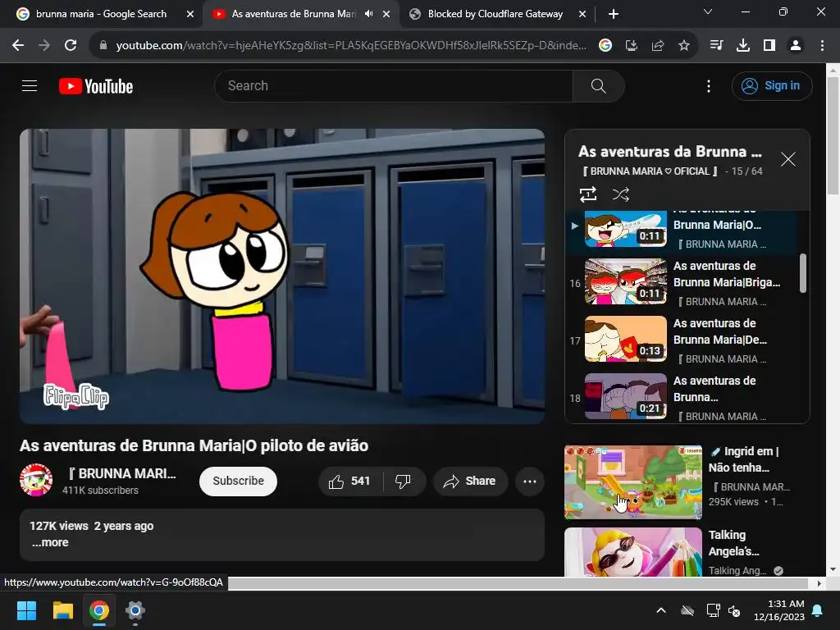Viewport: 840px width, 630px height.
Task: Open a new browser tab
Action: (x=614, y=14)
